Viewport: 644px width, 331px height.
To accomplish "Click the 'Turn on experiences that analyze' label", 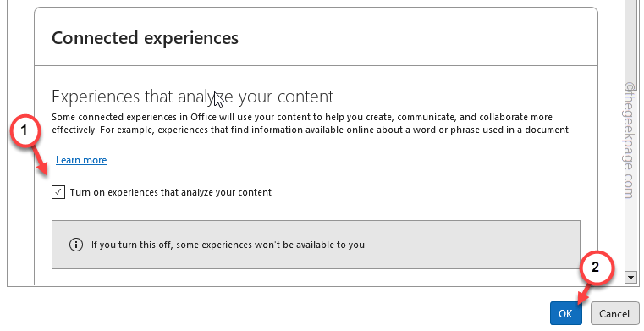I will (171, 192).
